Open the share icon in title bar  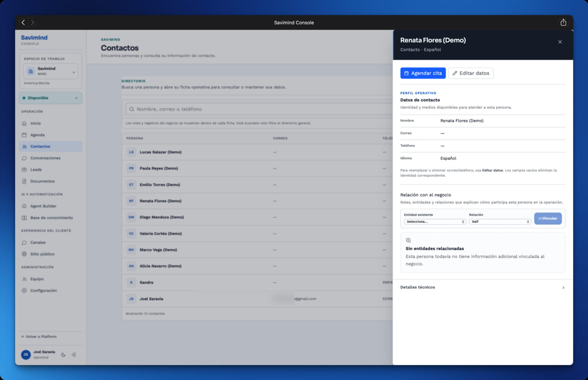[x=563, y=22]
